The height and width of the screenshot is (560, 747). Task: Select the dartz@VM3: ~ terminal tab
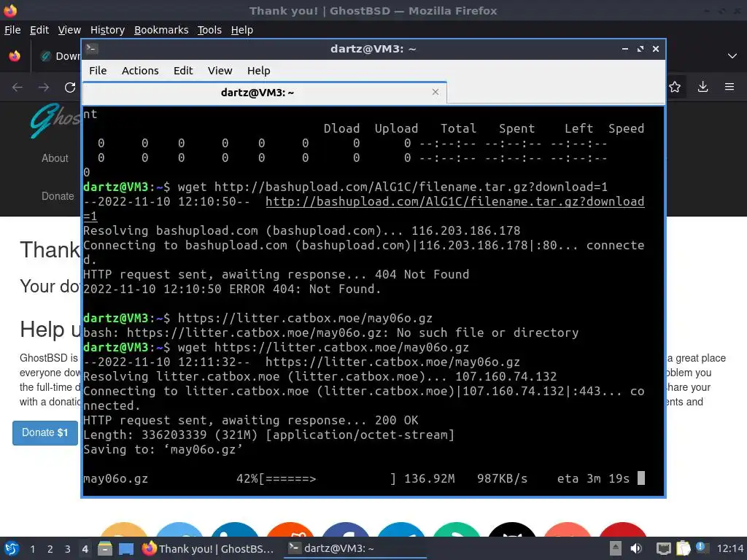coord(264,93)
